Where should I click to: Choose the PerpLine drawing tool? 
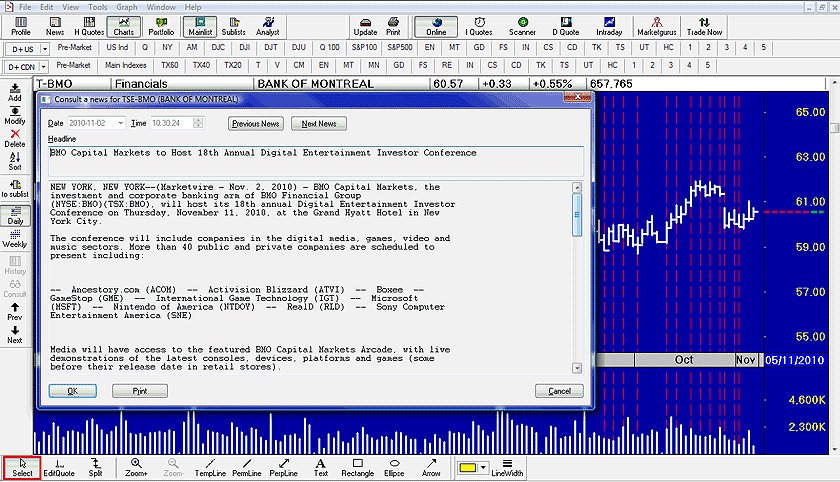pos(283,468)
